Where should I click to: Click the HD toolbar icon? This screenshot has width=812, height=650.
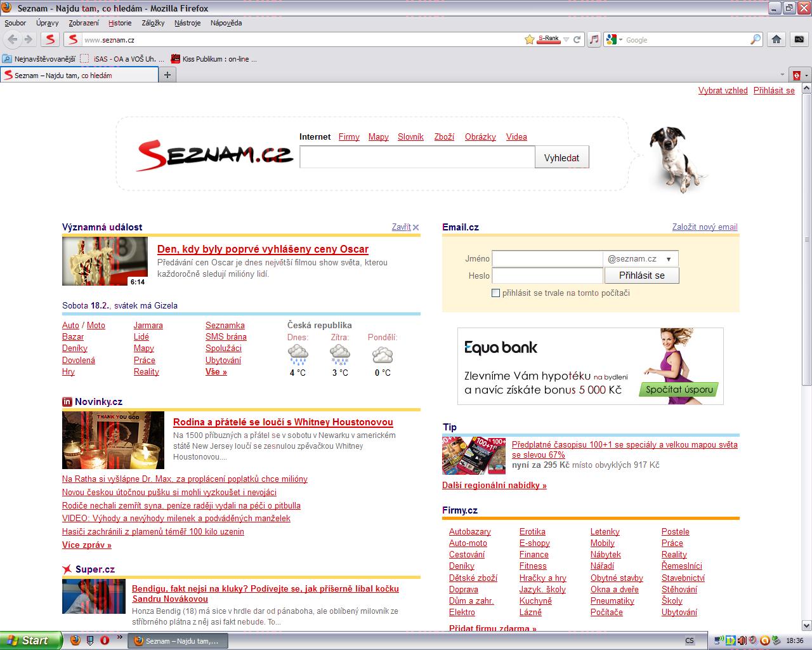799,39
